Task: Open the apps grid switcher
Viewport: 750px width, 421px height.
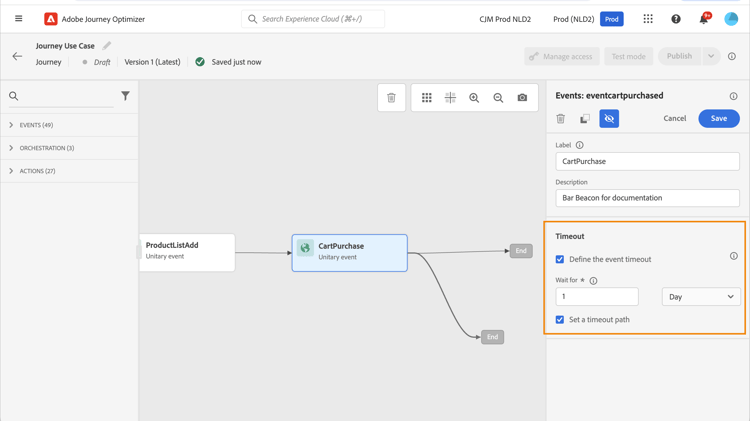Action: [x=648, y=19]
